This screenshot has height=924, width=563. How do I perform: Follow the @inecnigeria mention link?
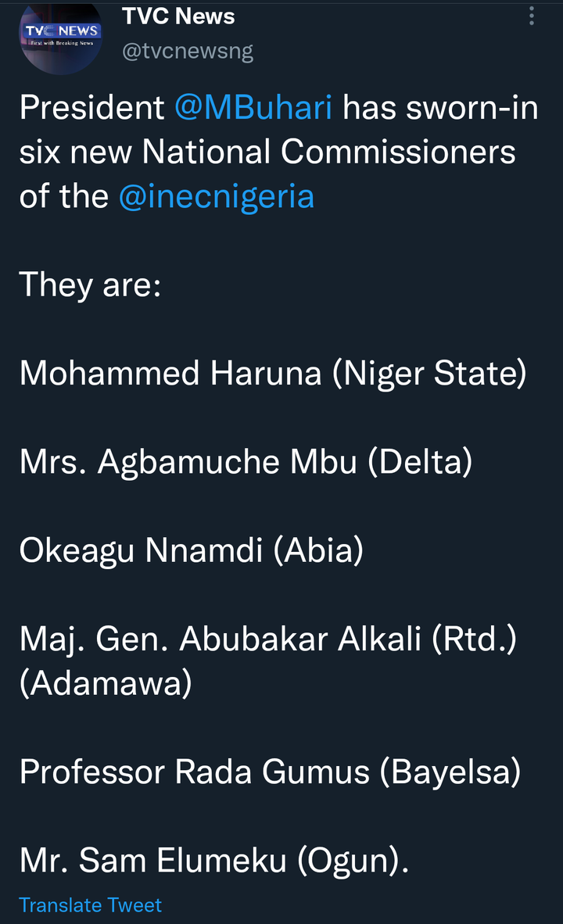pyautogui.click(x=216, y=195)
